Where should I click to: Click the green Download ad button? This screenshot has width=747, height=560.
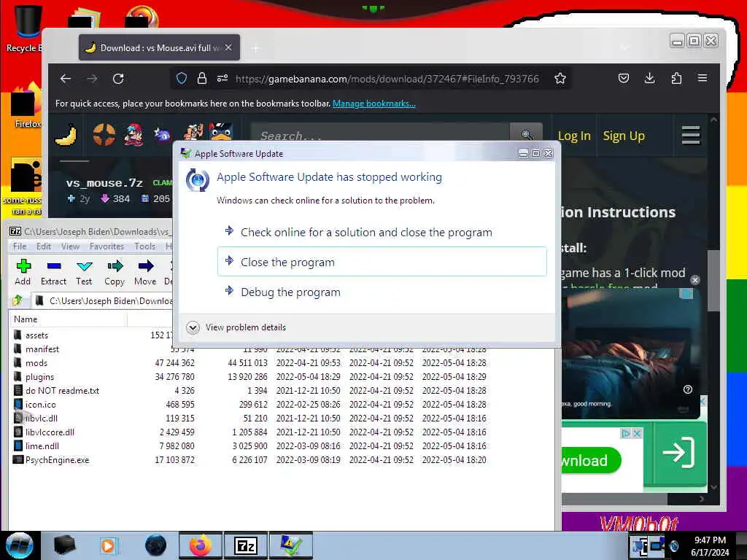(x=591, y=460)
